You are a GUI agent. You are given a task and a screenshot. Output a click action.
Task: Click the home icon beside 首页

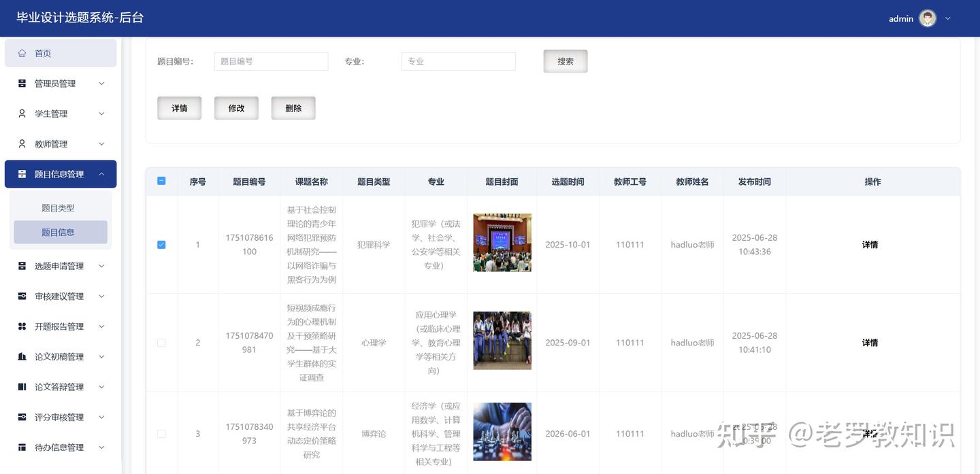tap(22, 53)
